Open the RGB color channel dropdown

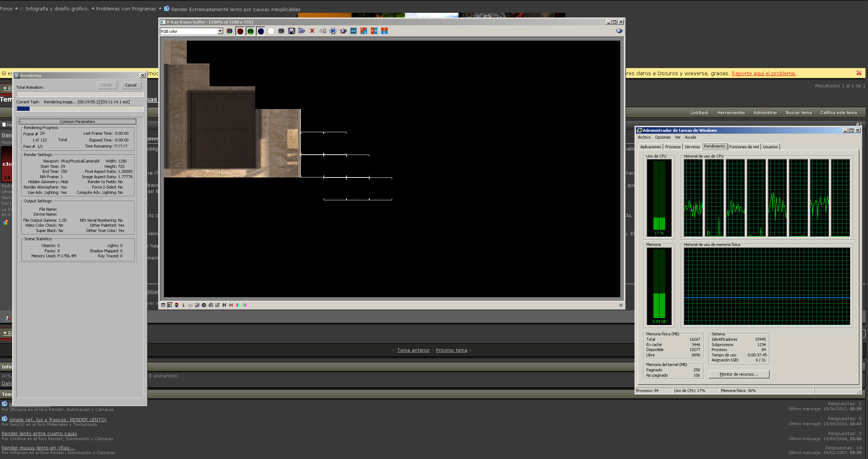click(220, 31)
